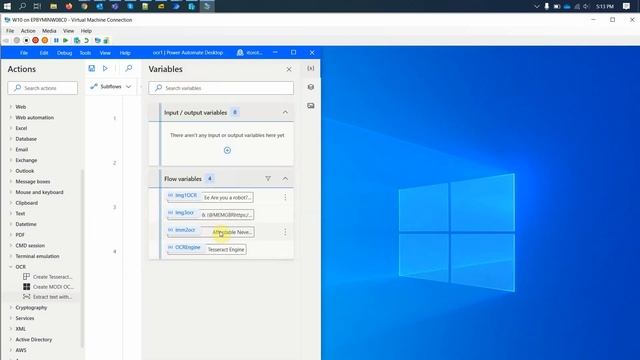The width and height of the screenshot is (640, 360).
Task: Open the notification center icon in system tray
Action: (626, 6)
